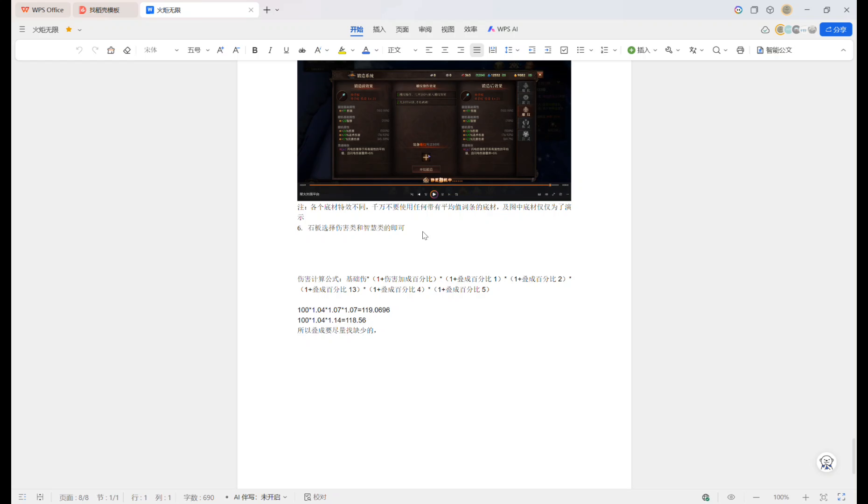Click the blue 分享 share button
Viewport: 868px width, 504px height.
836,29
